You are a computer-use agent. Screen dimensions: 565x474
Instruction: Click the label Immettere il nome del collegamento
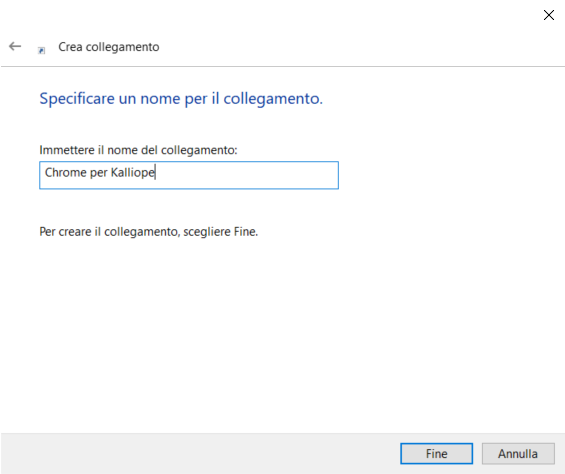point(138,150)
